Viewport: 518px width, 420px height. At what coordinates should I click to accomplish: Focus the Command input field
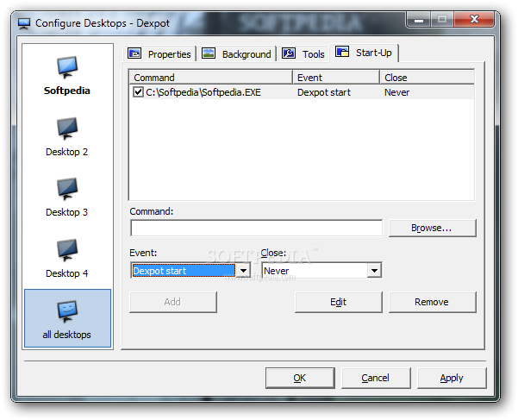[256, 228]
